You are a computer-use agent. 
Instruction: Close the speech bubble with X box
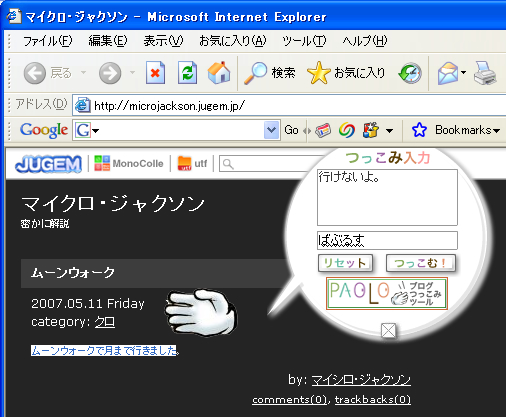pos(388,331)
